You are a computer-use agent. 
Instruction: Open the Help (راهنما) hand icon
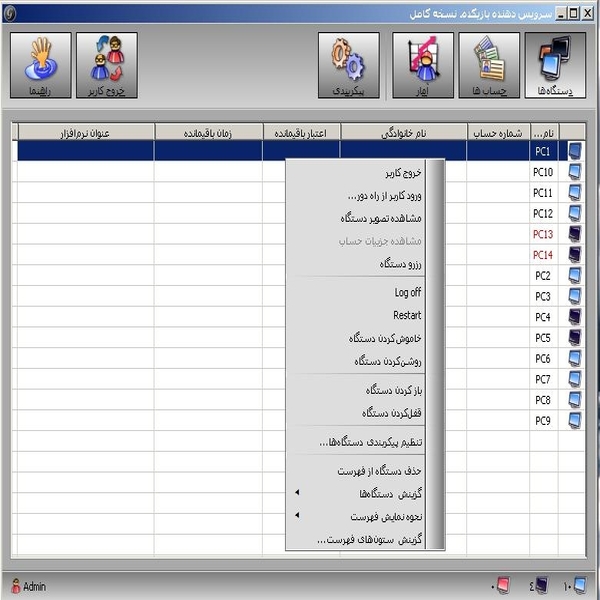pos(40,65)
